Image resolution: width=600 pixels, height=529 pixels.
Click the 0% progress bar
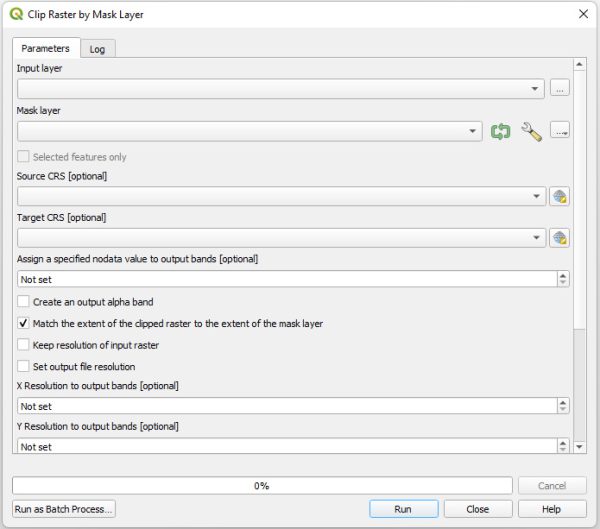click(x=262, y=486)
